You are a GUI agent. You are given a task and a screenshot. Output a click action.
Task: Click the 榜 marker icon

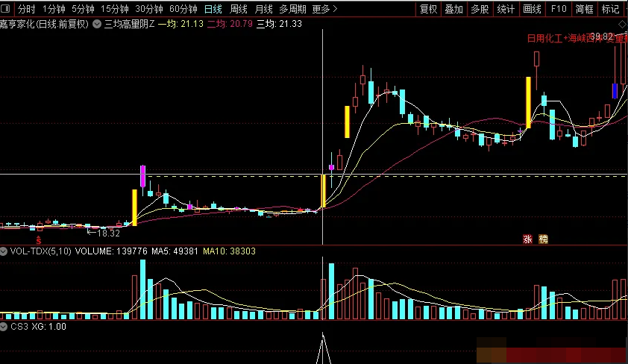pyautogui.click(x=543, y=239)
